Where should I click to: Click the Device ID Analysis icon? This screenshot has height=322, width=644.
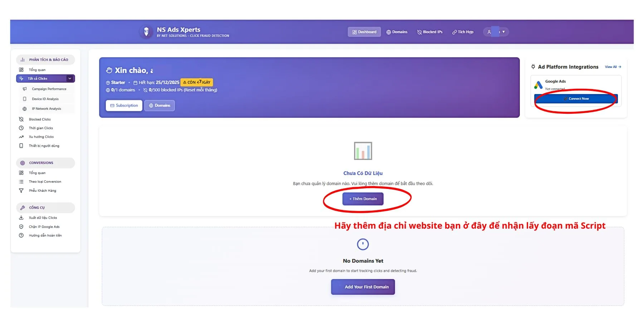click(25, 99)
